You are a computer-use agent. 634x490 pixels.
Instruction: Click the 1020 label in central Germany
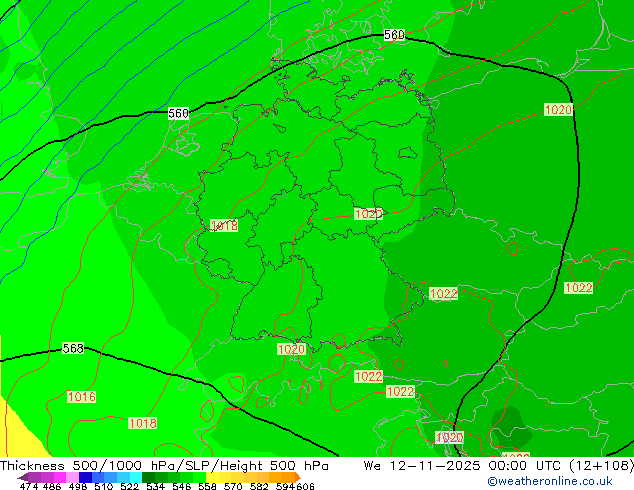point(368,214)
